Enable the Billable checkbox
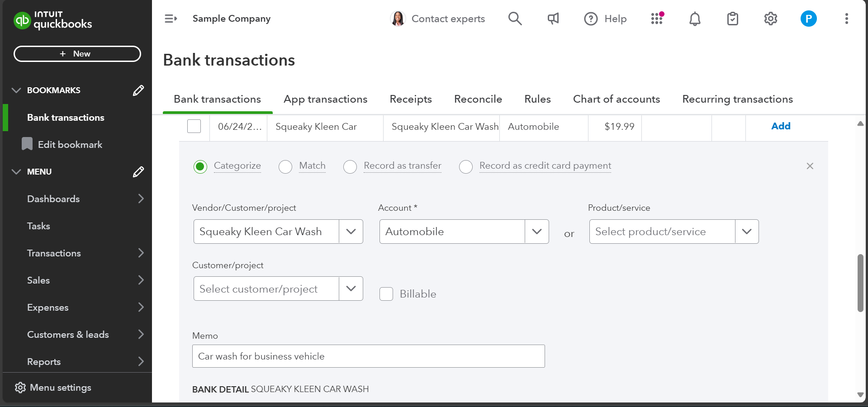Screen dimensions: 868x407 [x=386, y=294]
